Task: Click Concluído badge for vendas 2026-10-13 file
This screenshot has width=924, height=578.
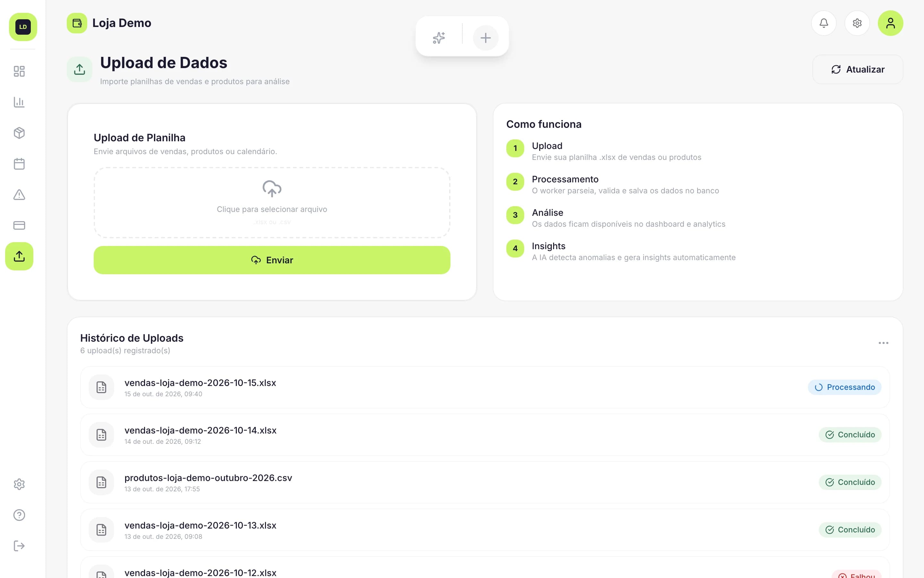Action: (850, 530)
